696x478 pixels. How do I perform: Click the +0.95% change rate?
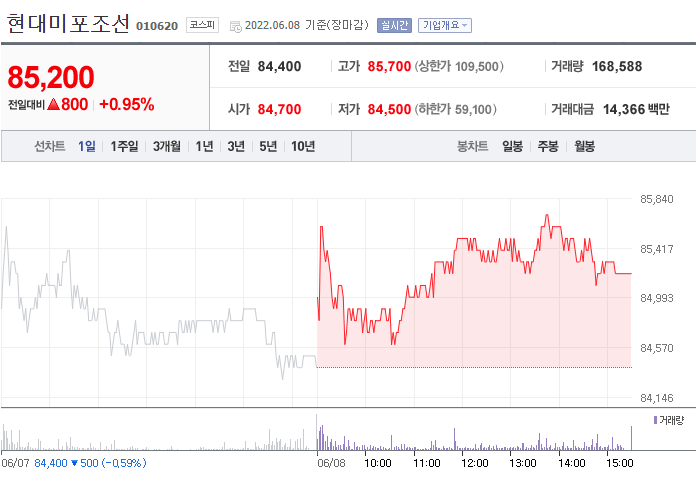[x=127, y=105]
